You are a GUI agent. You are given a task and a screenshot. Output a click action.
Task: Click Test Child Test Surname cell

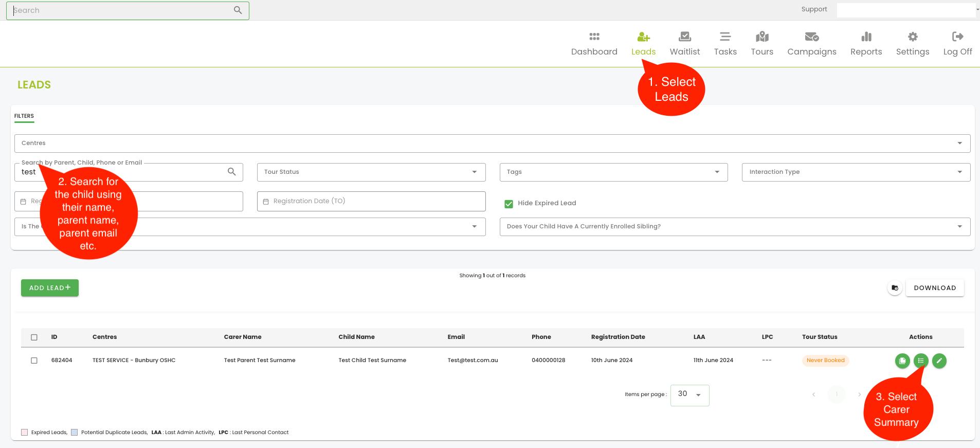372,361
